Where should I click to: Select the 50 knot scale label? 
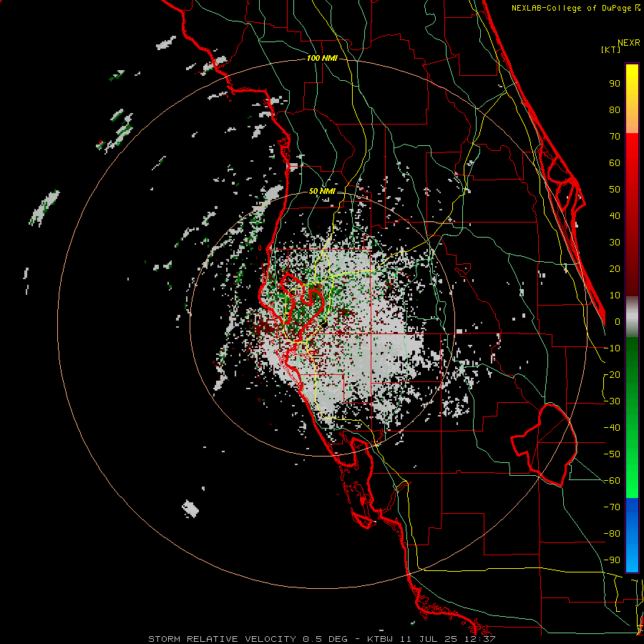coord(615,190)
